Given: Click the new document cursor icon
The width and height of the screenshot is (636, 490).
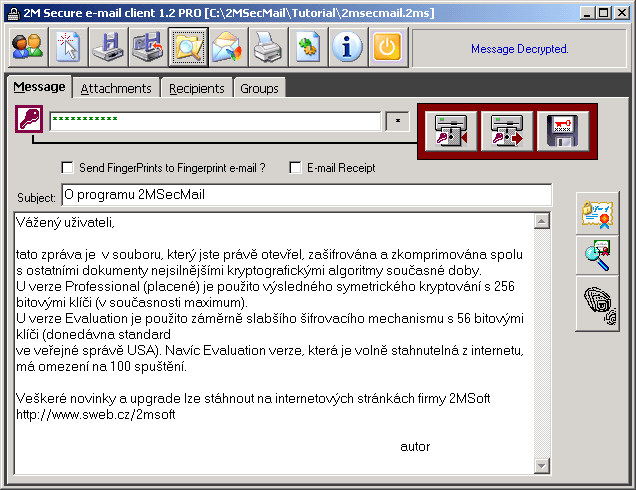Looking at the screenshot, I should tap(68, 47).
